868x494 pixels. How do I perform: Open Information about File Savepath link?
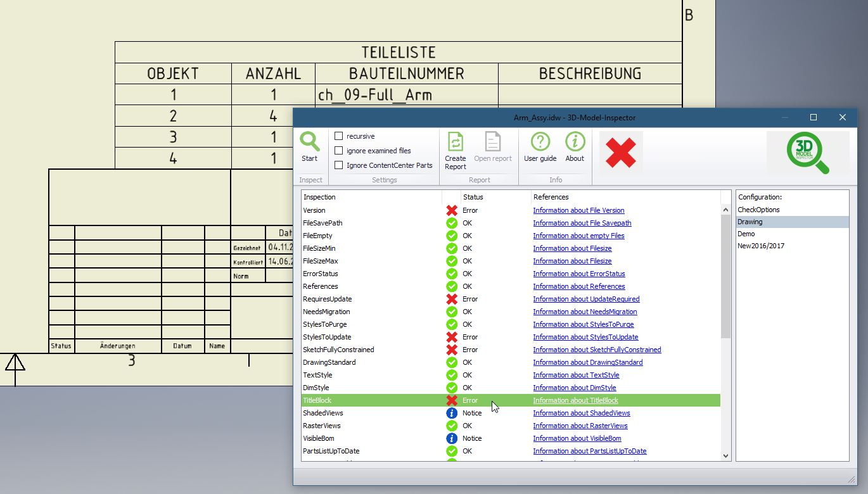pos(582,223)
